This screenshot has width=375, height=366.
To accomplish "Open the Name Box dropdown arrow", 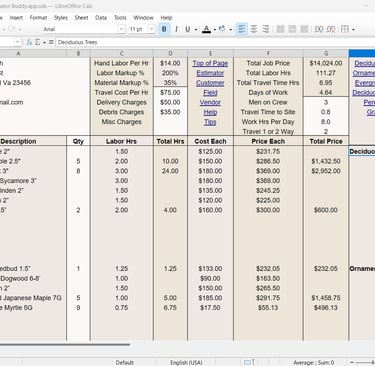I will (17, 42).
